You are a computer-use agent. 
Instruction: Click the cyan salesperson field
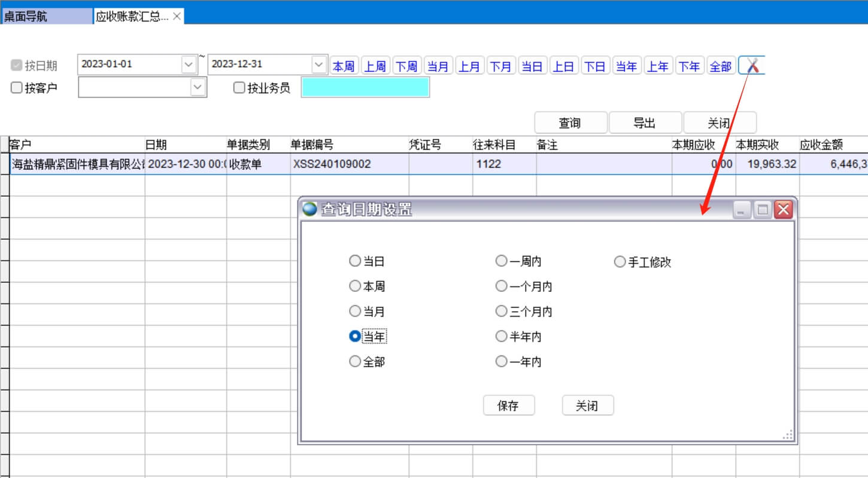coord(365,87)
